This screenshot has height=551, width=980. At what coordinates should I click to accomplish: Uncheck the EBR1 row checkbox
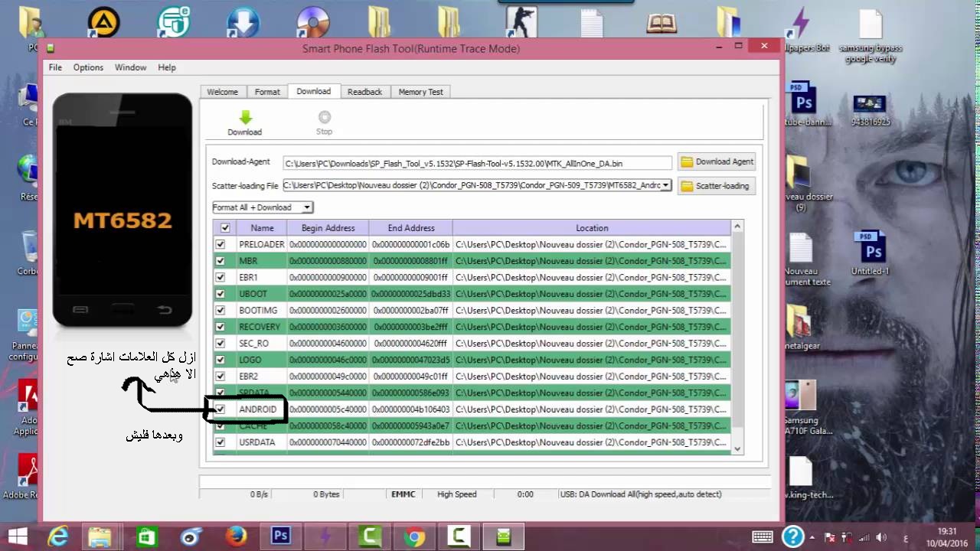[x=220, y=277]
